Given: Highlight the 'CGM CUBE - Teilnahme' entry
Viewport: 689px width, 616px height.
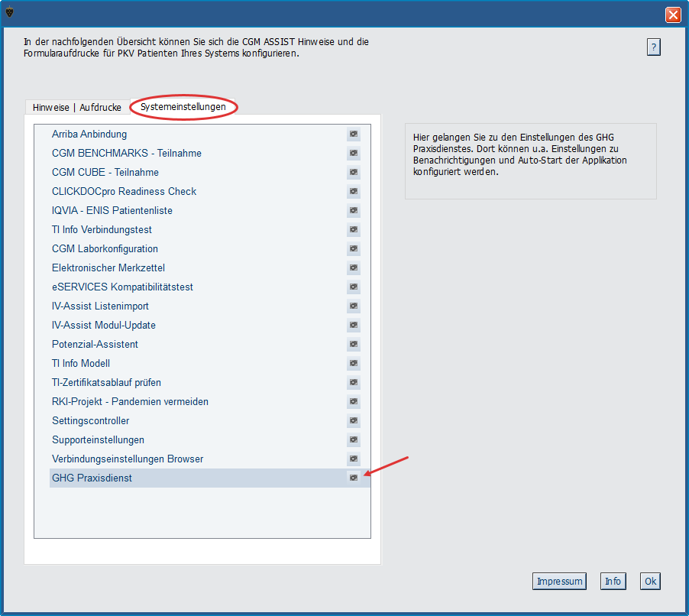Looking at the screenshot, I should pos(210,173).
